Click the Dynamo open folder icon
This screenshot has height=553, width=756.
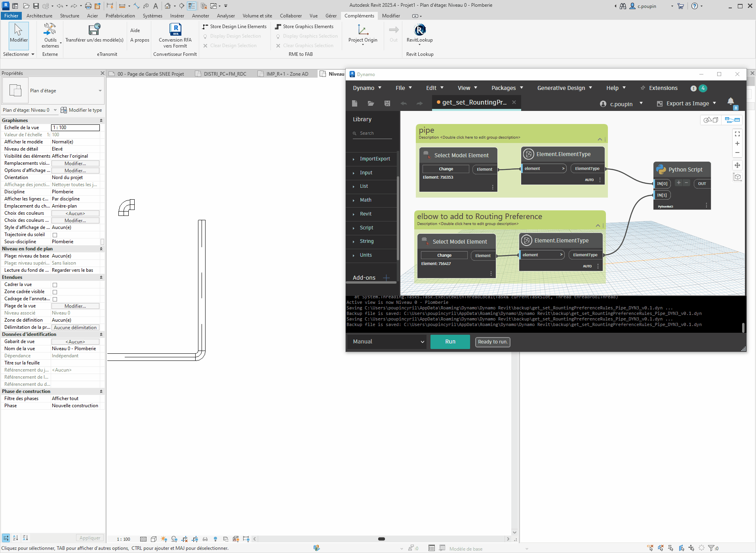pyautogui.click(x=371, y=103)
